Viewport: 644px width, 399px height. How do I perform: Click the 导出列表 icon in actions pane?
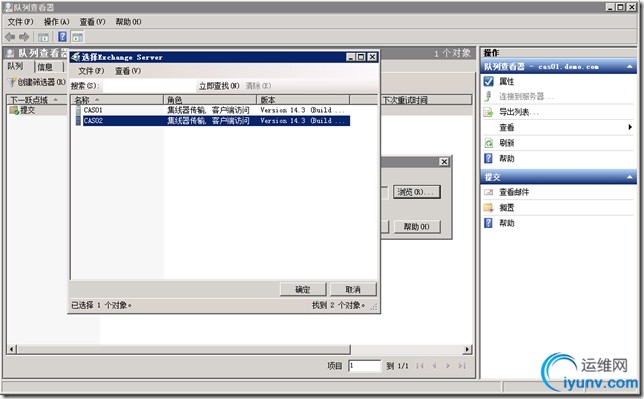click(488, 112)
